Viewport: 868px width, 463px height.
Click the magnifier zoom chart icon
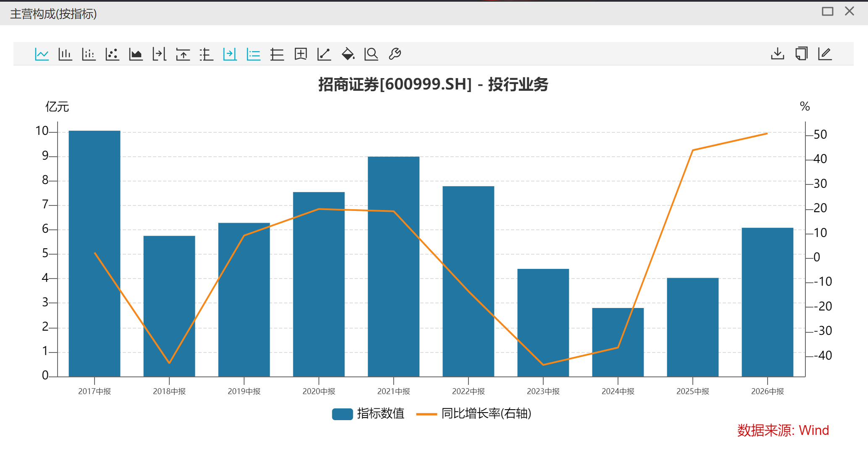[371, 54]
